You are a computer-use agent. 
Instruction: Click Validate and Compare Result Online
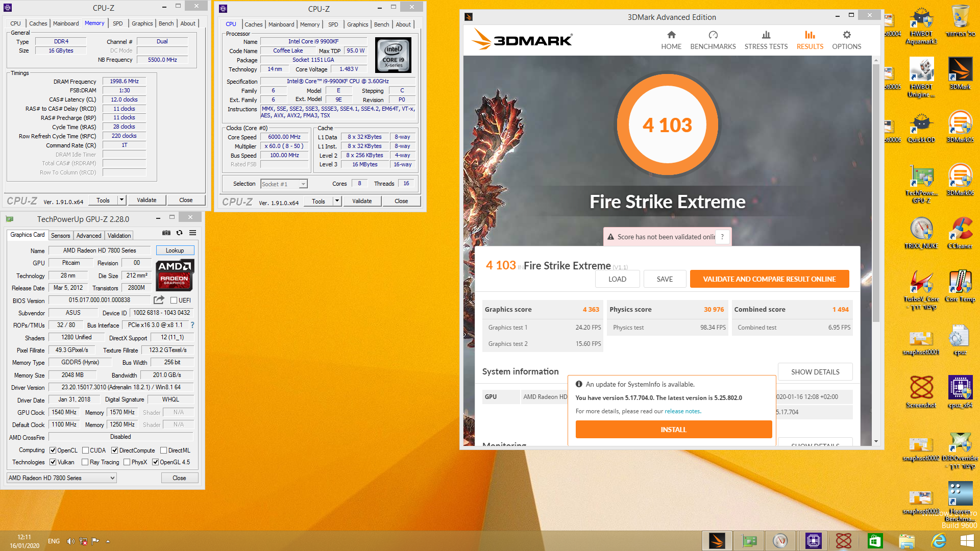pos(769,279)
